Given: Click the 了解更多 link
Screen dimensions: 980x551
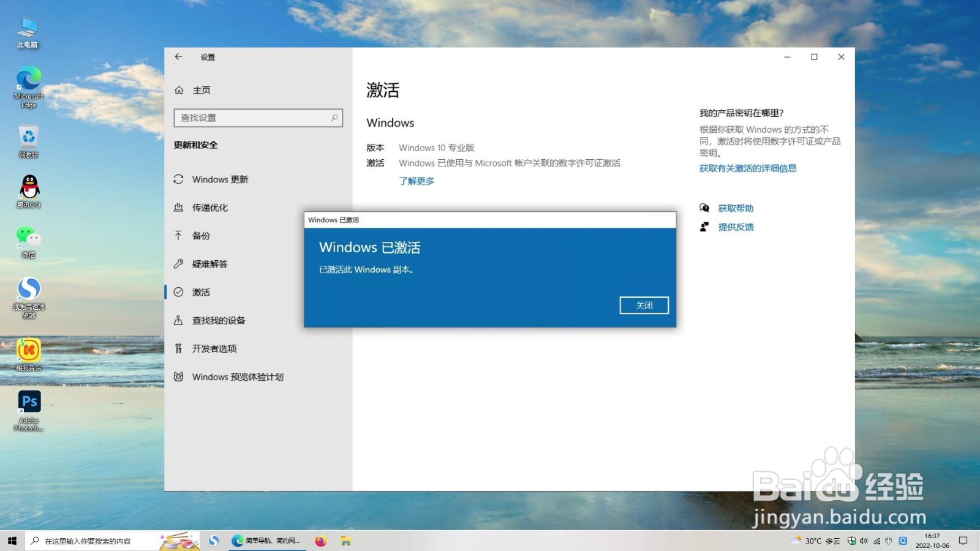Looking at the screenshot, I should tap(417, 181).
